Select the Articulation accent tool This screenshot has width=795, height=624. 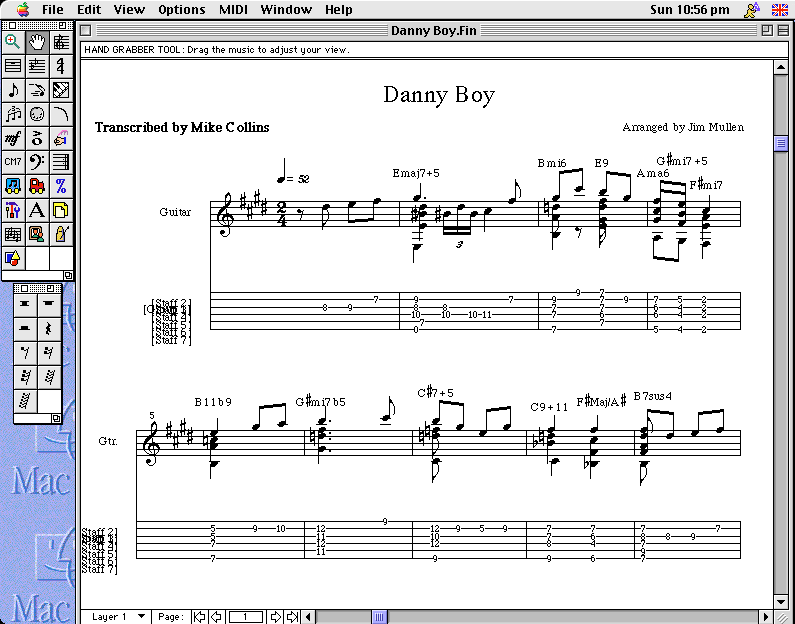(x=37, y=138)
